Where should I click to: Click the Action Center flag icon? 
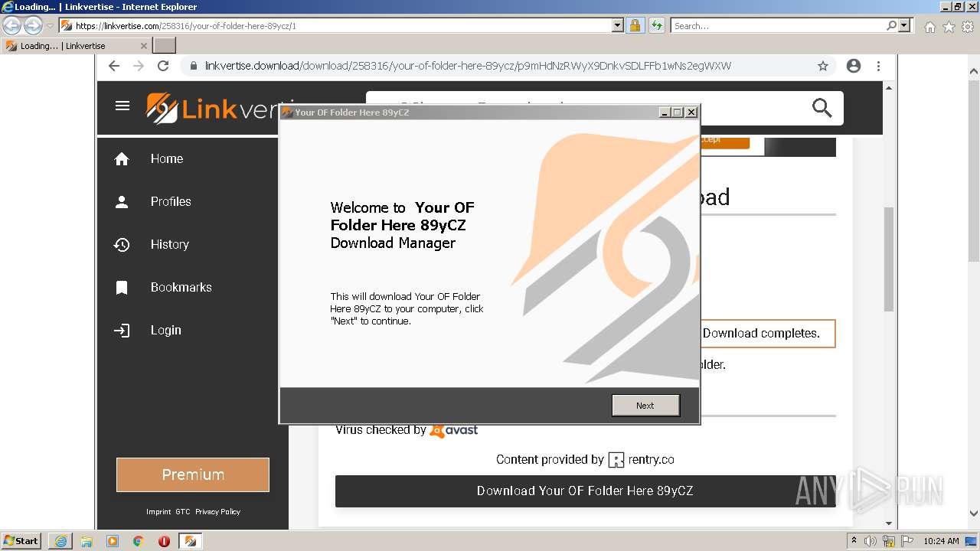click(x=908, y=541)
